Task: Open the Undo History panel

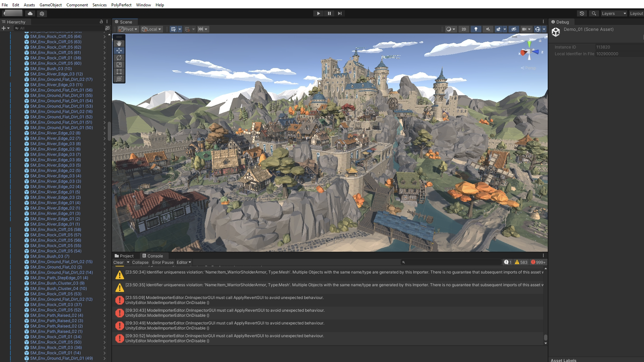Action: (582, 13)
